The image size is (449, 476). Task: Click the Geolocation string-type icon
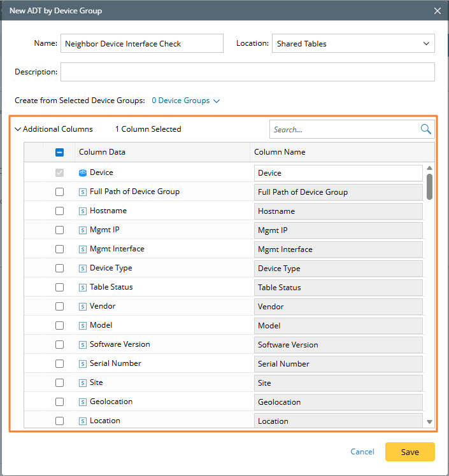pyautogui.click(x=82, y=402)
